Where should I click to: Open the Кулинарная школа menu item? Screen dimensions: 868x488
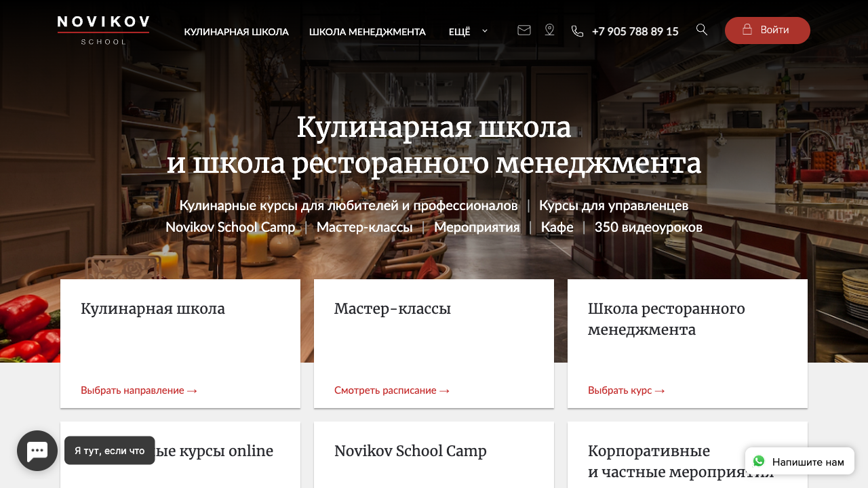tap(236, 31)
